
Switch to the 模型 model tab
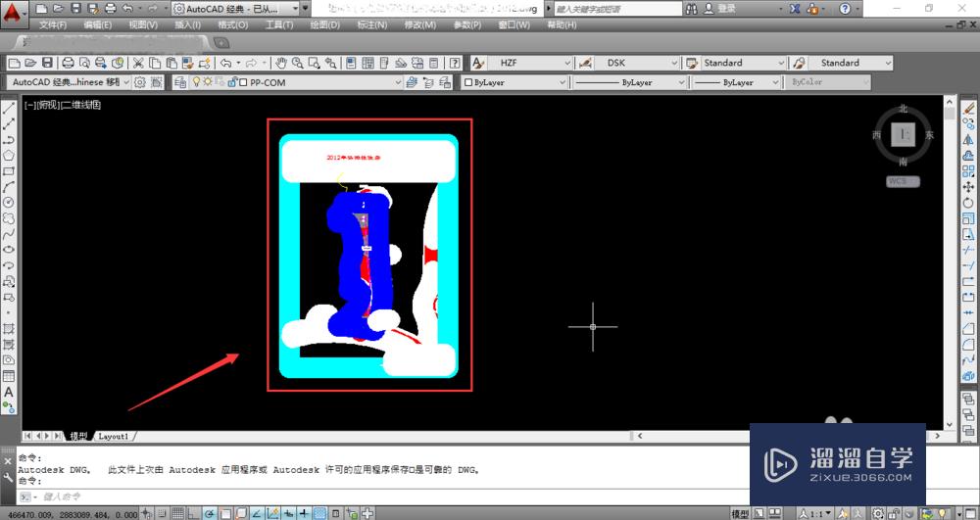click(x=78, y=437)
